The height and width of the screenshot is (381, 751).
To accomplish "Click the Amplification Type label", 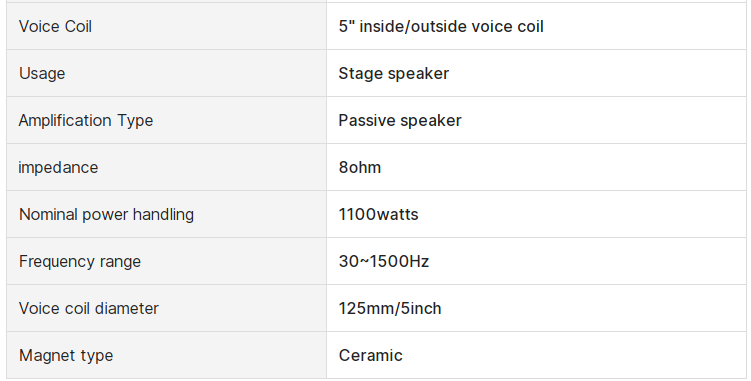I will pyautogui.click(x=86, y=120).
